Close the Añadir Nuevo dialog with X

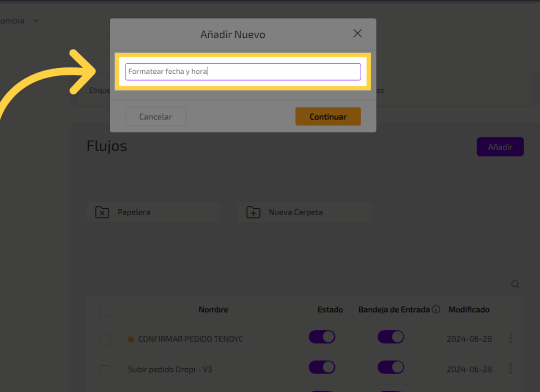pos(358,34)
